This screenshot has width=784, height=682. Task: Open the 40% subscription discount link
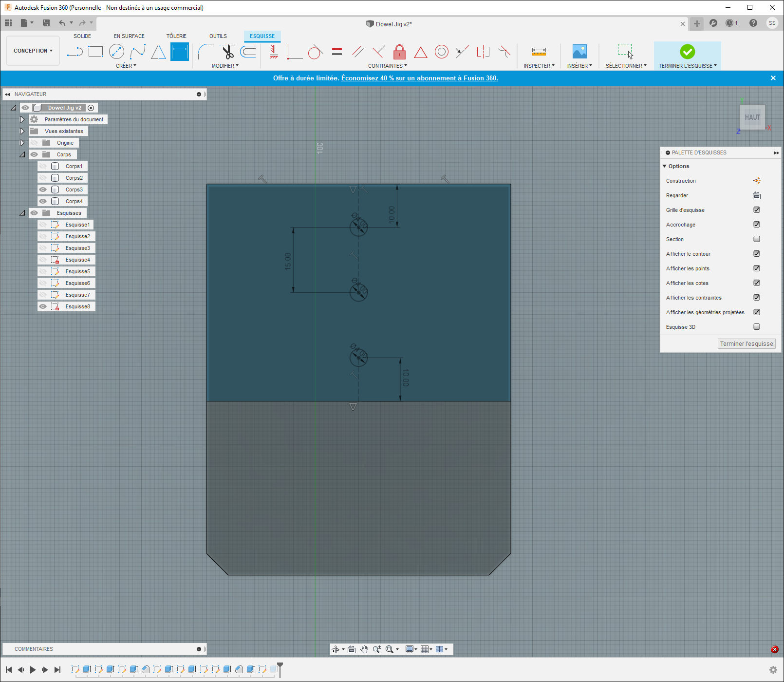[419, 78]
